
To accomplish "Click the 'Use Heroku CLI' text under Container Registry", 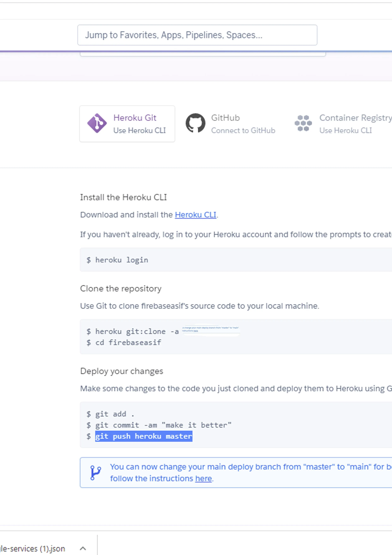I will click(x=345, y=131).
